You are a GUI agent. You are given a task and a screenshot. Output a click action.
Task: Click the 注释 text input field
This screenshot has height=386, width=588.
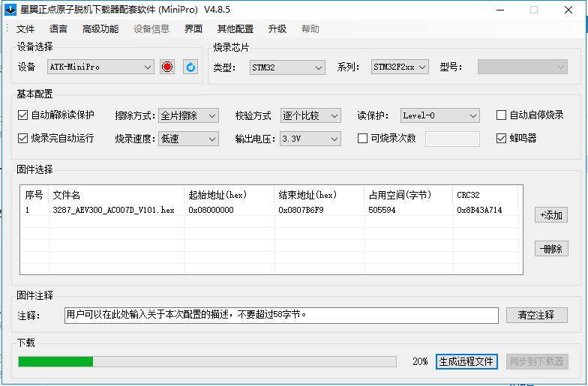(x=281, y=315)
